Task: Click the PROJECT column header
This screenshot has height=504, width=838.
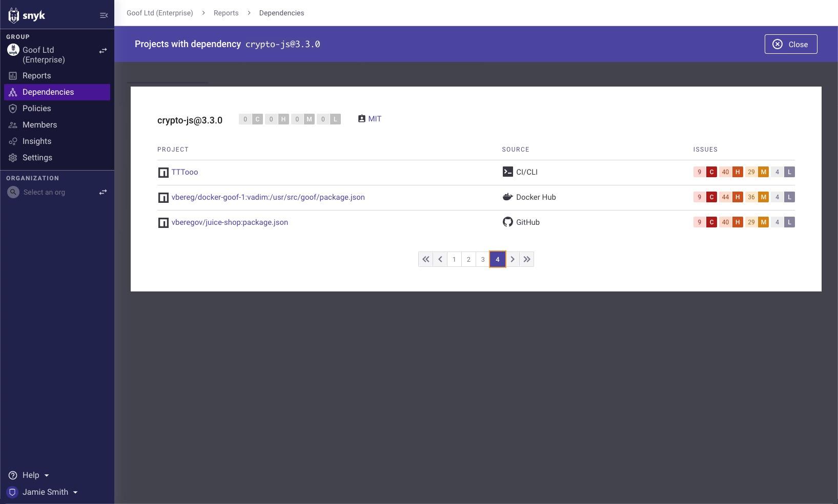Action: point(173,150)
